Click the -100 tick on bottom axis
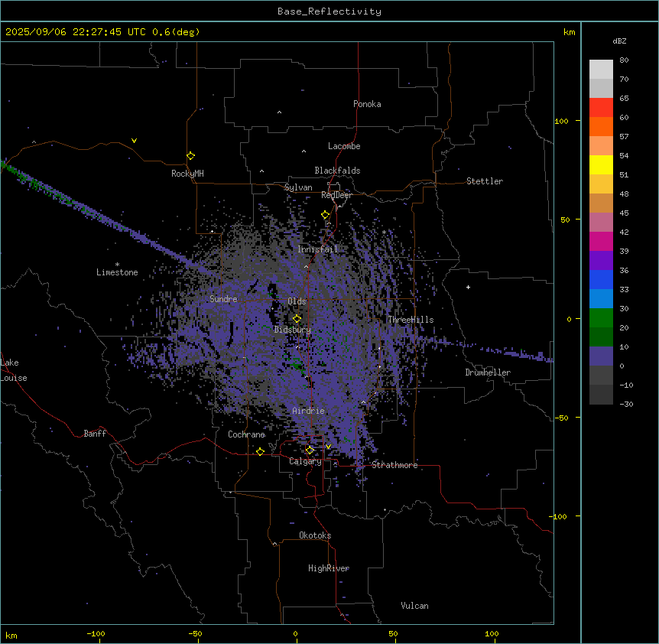Image resolution: width=659 pixels, height=644 pixels. click(x=96, y=634)
